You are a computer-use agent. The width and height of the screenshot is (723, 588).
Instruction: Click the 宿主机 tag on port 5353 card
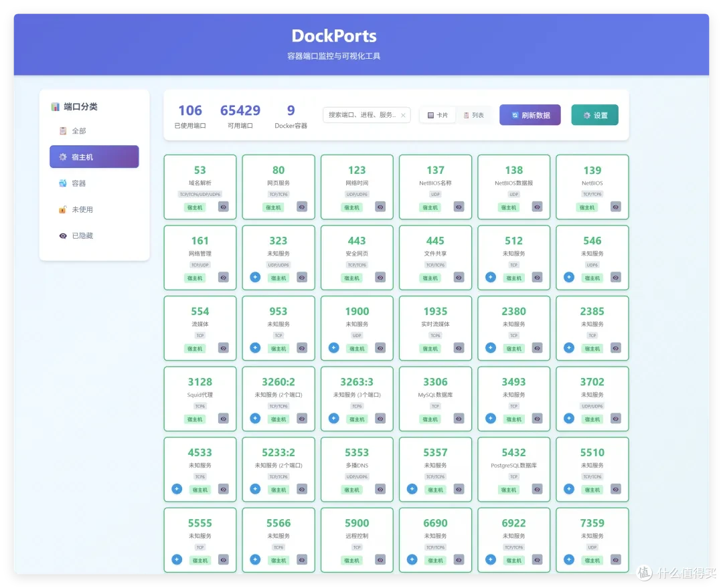(352, 490)
